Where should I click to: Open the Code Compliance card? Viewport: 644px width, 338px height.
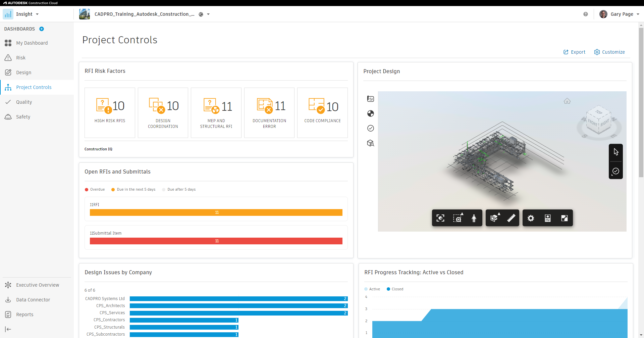click(x=322, y=113)
